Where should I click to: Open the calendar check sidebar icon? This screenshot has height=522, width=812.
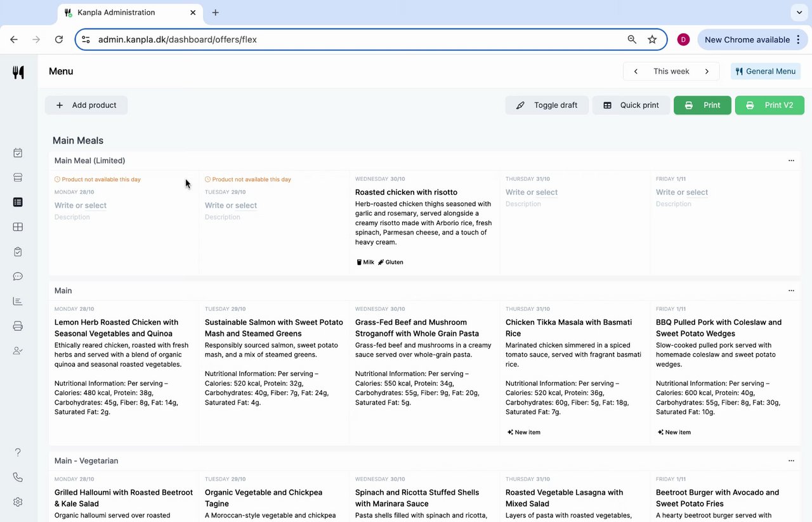click(x=18, y=153)
